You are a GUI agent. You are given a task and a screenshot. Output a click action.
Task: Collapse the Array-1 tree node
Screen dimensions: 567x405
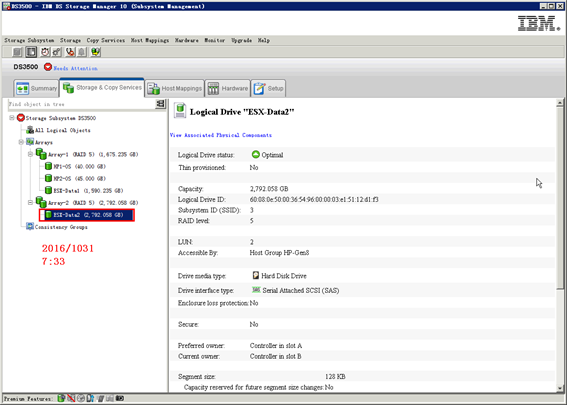pyautogui.click(x=31, y=154)
